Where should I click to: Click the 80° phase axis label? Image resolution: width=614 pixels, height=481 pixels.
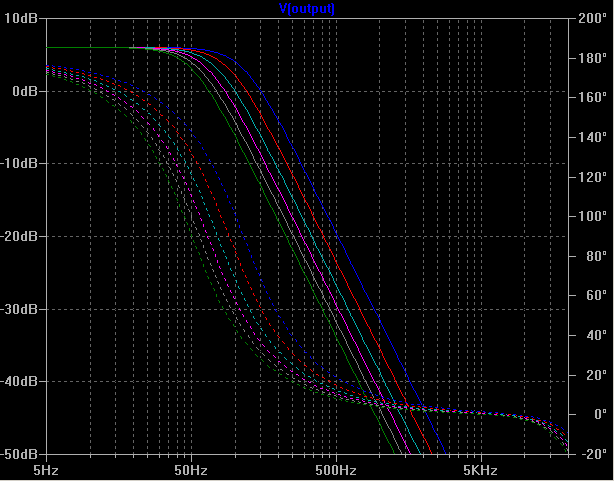(596, 256)
